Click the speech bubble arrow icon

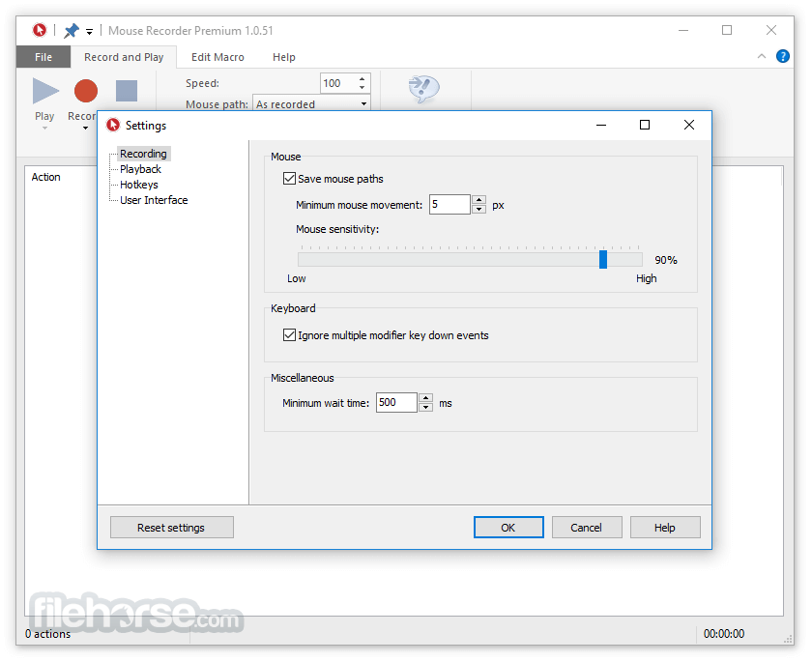[x=423, y=89]
